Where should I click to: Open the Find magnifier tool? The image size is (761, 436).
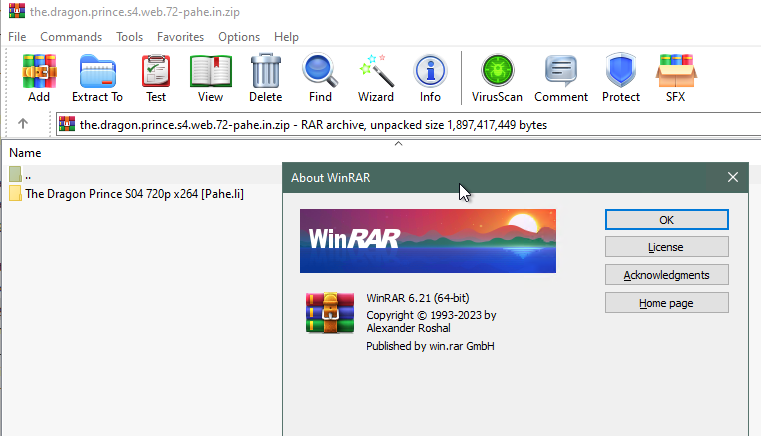[320, 78]
